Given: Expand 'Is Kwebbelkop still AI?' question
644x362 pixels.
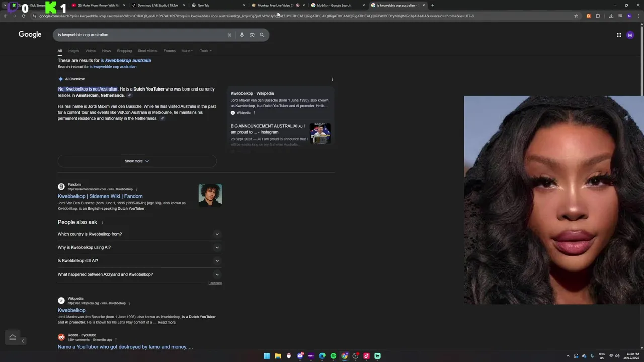Looking at the screenshot, I should (140, 260).
